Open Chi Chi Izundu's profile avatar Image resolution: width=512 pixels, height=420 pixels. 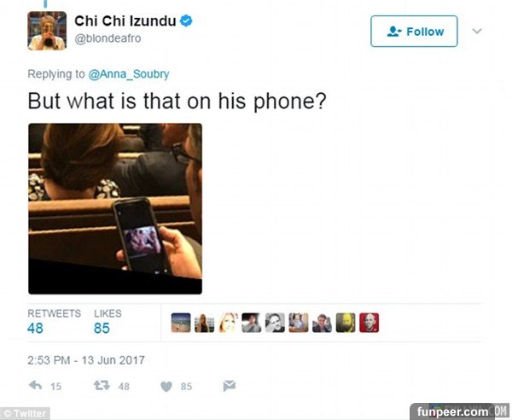[x=47, y=31]
